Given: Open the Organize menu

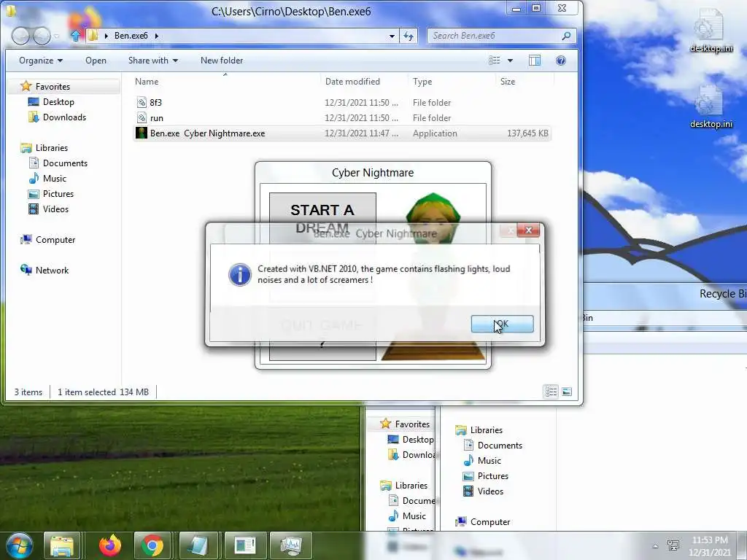Looking at the screenshot, I should pyautogui.click(x=41, y=61).
